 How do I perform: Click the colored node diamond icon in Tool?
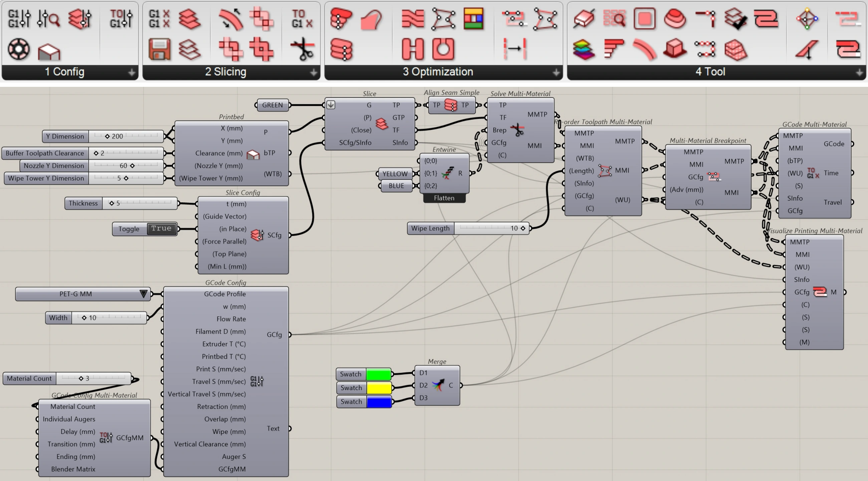(x=807, y=19)
